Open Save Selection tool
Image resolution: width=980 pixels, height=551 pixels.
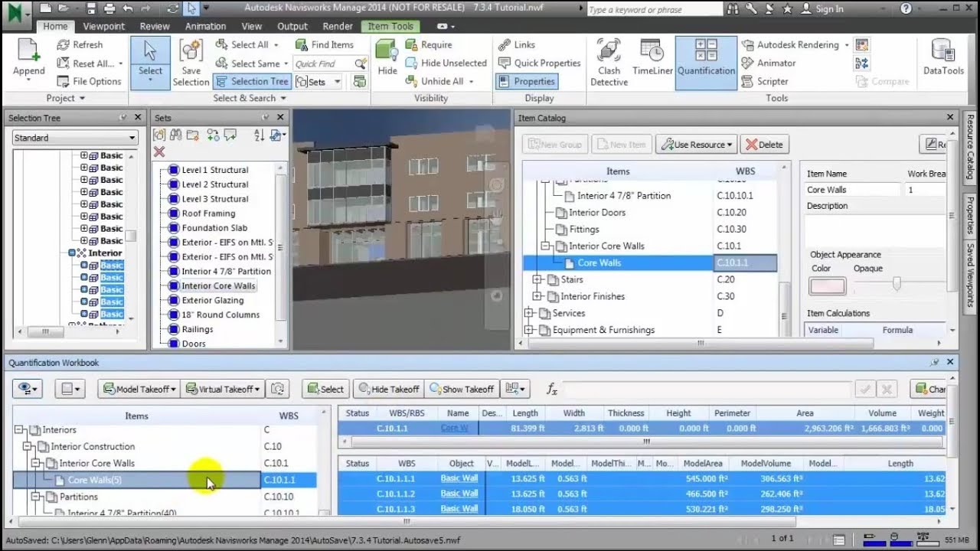pyautogui.click(x=191, y=63)
